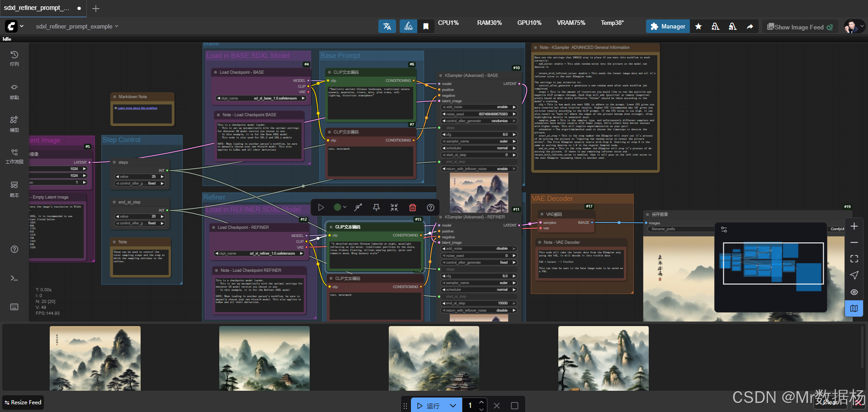Viewport: 868px width, 412px height.
Task: Open the queue history sidebar panel
Action: (14, 58)
